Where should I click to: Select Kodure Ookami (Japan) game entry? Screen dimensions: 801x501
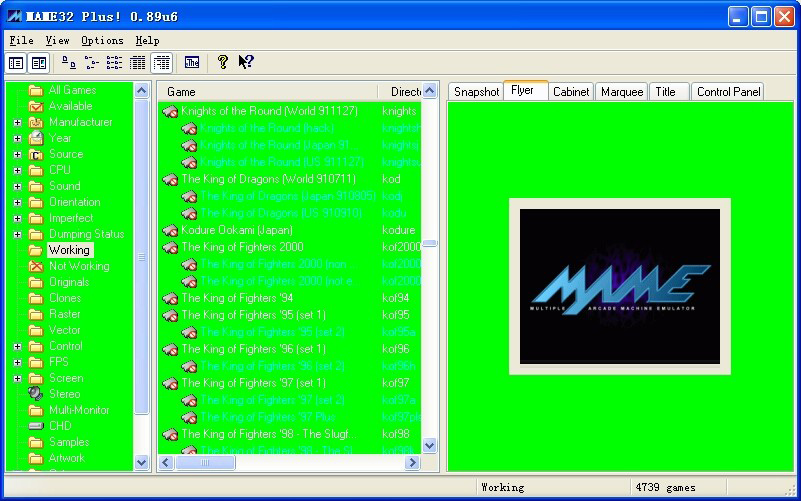point(237,230)
